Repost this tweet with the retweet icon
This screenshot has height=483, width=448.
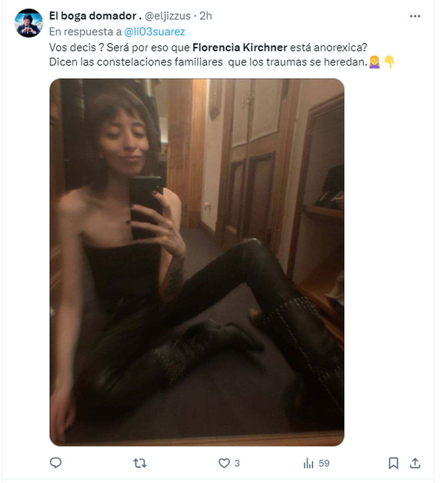(140, 463)
